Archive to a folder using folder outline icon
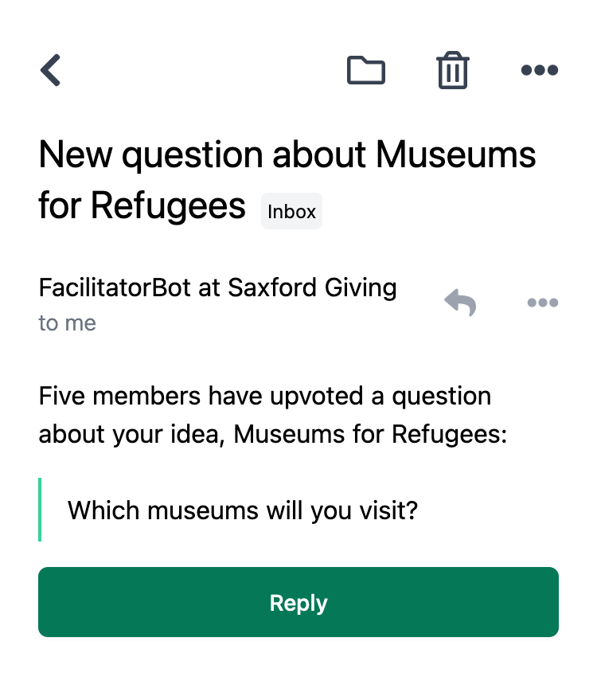Image resolution: width=597 pixels, height=700 pixels. [366, 70]
